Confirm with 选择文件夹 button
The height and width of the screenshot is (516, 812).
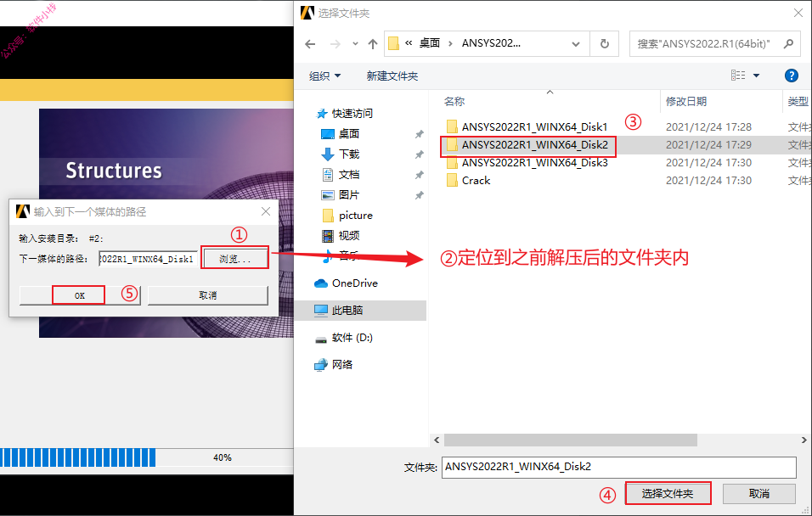pyautogui.click(x=668, y=493)
